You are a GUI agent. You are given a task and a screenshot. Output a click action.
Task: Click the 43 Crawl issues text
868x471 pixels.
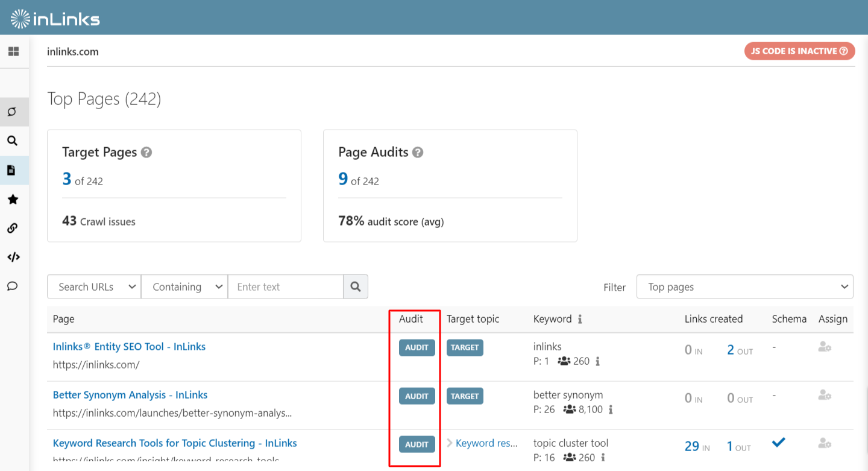tap(99, 221)
